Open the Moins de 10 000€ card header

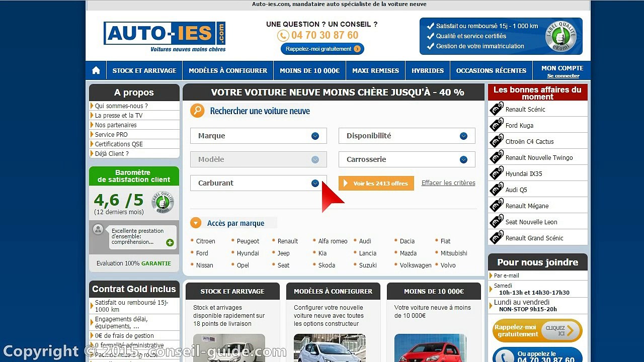(x=434, y=291)
